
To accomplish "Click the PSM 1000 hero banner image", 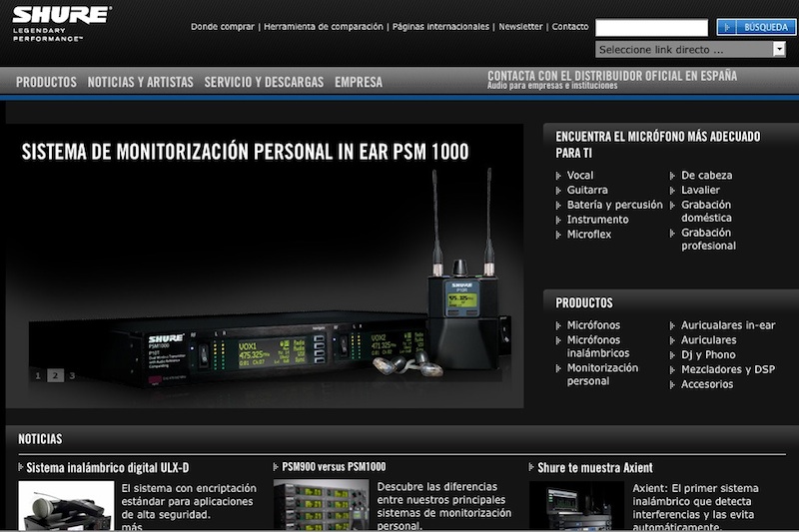I will pyautogui.click(x=265, y=266).
